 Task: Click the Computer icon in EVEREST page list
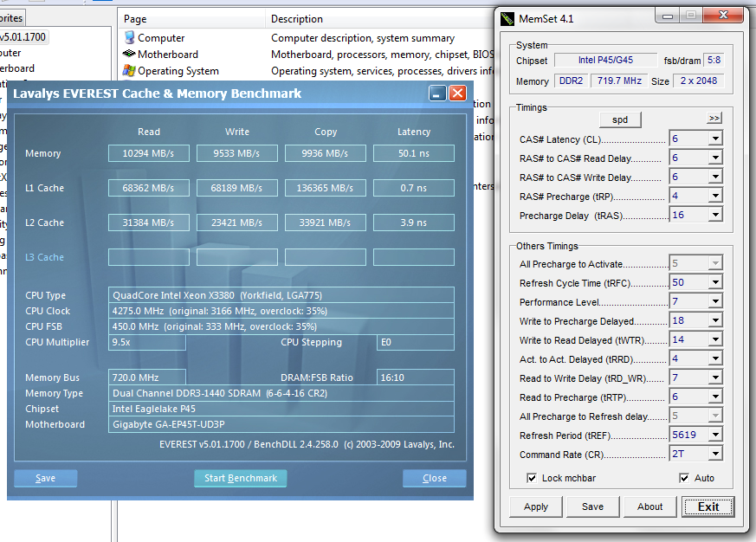click(x=129, y=37)
